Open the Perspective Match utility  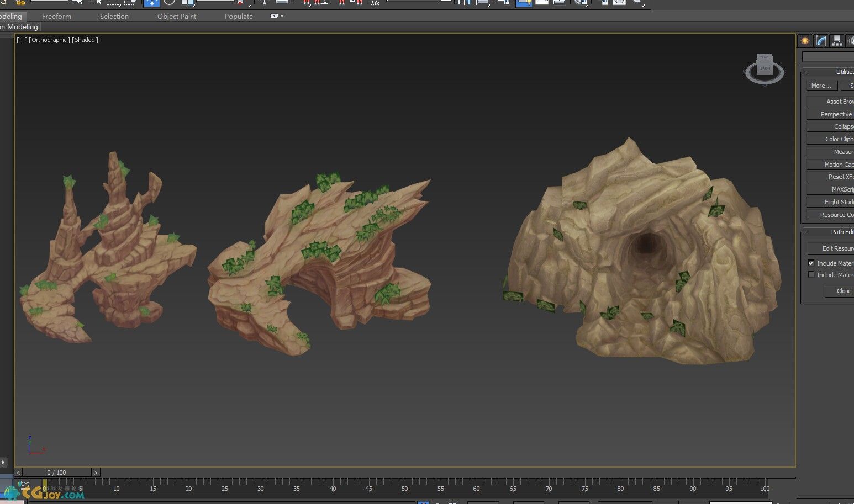click(x=830, y=114)
